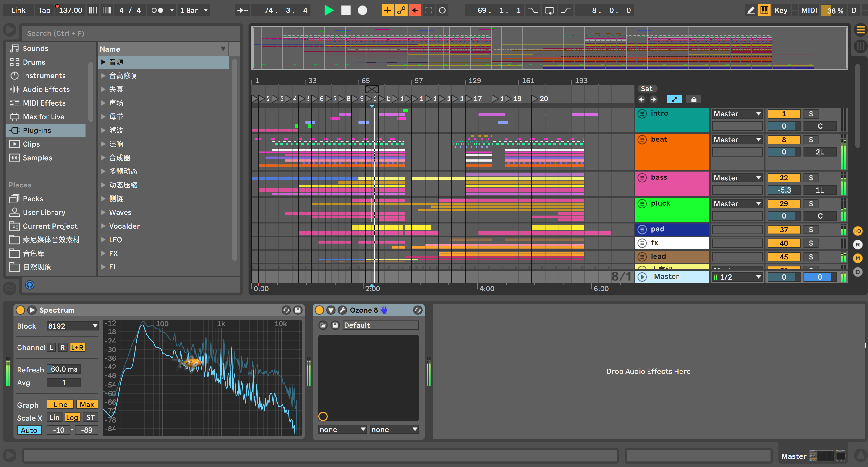Screen dimensions: 868x467
Task: Toggle the Automation Mode icon beside Set
Action: (x=674, y=100)
